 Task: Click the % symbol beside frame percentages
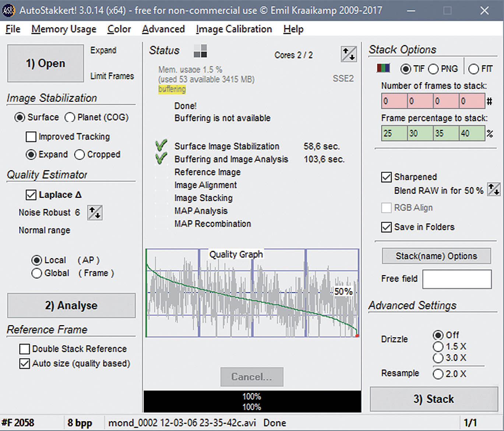[490, 133]
